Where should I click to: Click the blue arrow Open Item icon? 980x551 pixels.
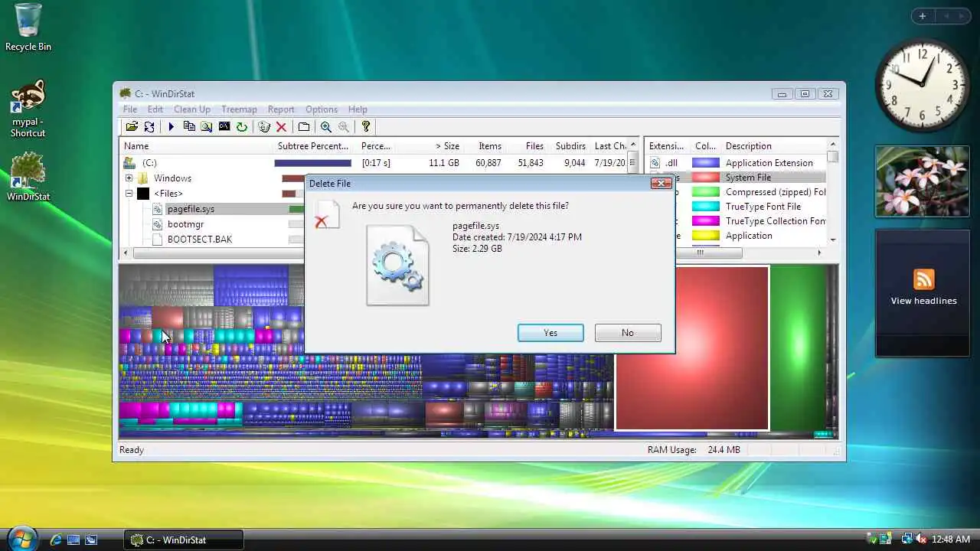(x=171, y=127)
